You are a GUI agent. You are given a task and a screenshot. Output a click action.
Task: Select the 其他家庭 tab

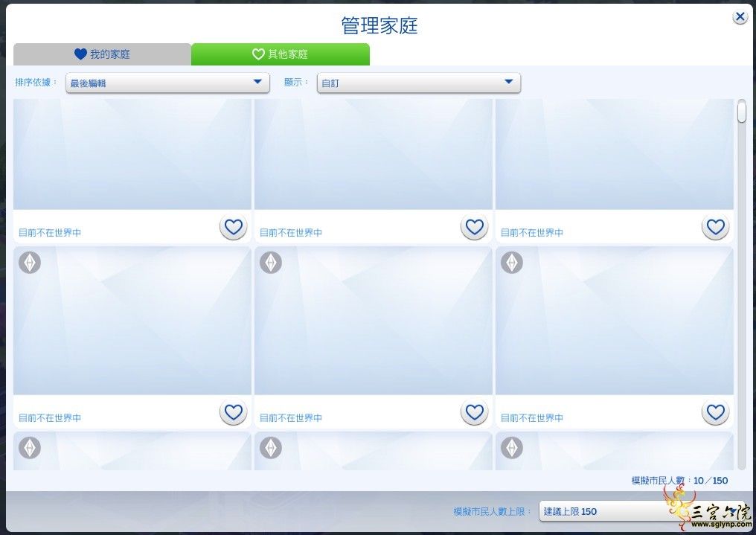(281, 54)
